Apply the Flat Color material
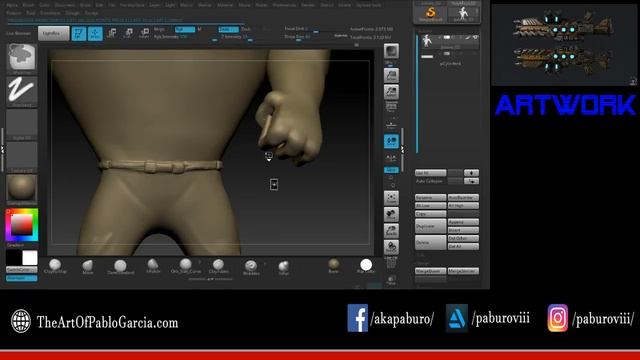The width and height of the screenshot is (640, 360). (366, 266)
